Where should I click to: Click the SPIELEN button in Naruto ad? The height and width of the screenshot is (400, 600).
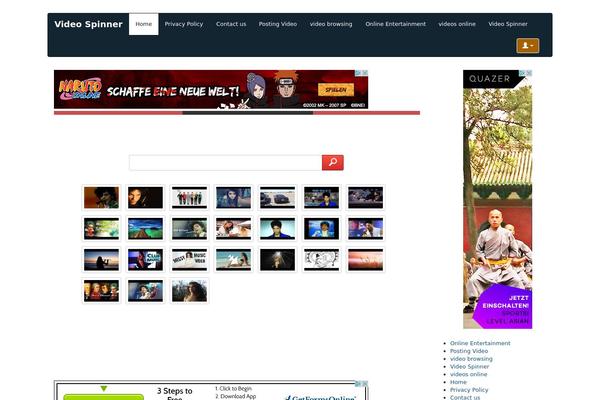click(336, 90)
